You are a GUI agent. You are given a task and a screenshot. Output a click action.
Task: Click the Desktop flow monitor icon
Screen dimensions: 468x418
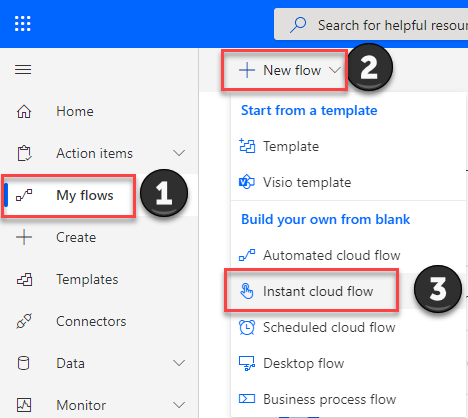pyautogui.click(x=247, y=363)
